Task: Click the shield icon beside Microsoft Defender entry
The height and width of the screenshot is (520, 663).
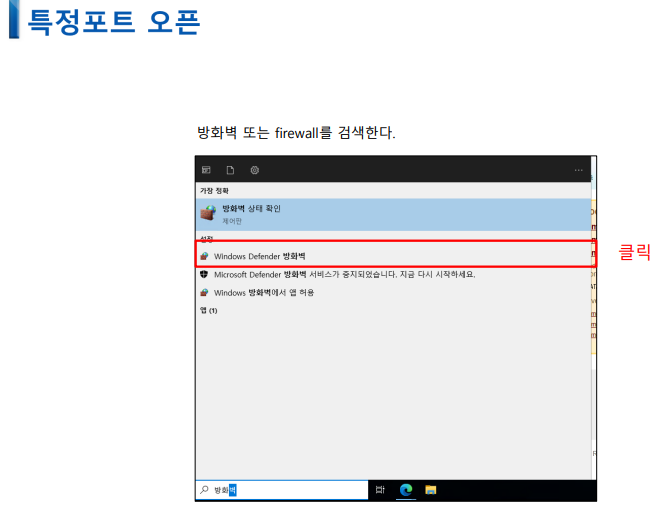Action: (x=204, y=274)
